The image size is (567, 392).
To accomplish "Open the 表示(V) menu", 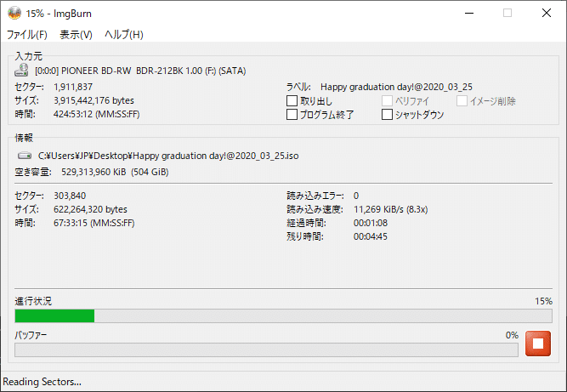I will [x=76, y=34].
